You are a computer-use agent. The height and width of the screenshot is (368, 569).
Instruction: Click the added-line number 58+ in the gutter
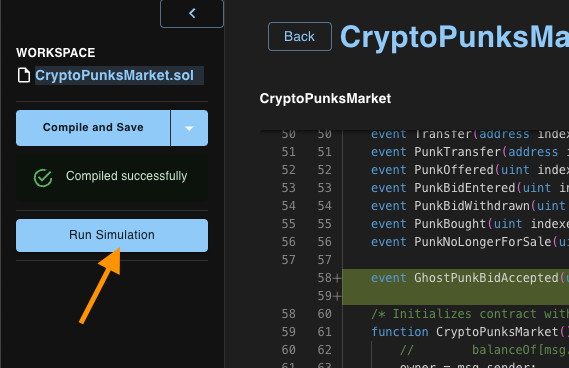tap(329, 278)
